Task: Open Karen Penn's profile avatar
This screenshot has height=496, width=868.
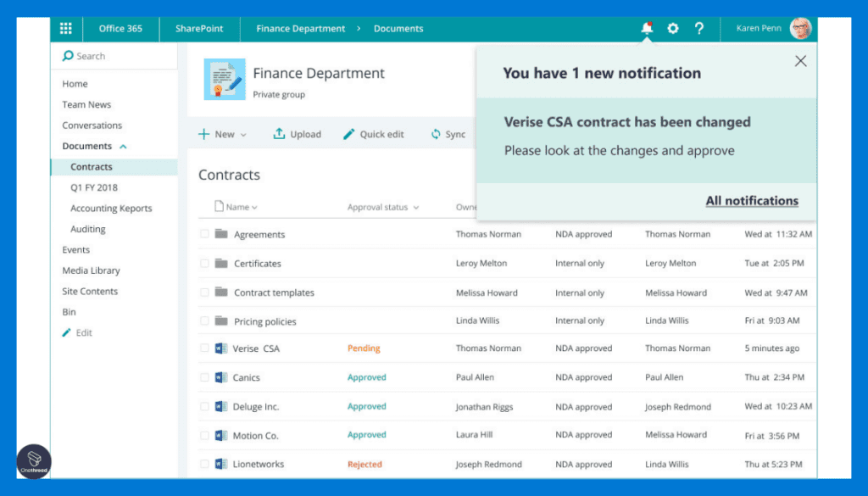Action: [x=800, y=28]
